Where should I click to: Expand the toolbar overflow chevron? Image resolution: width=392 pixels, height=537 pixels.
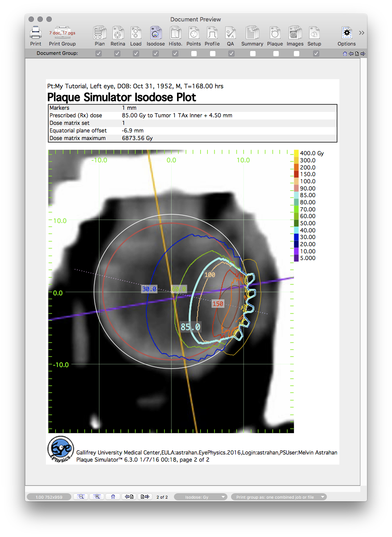(x=361, y=33)
